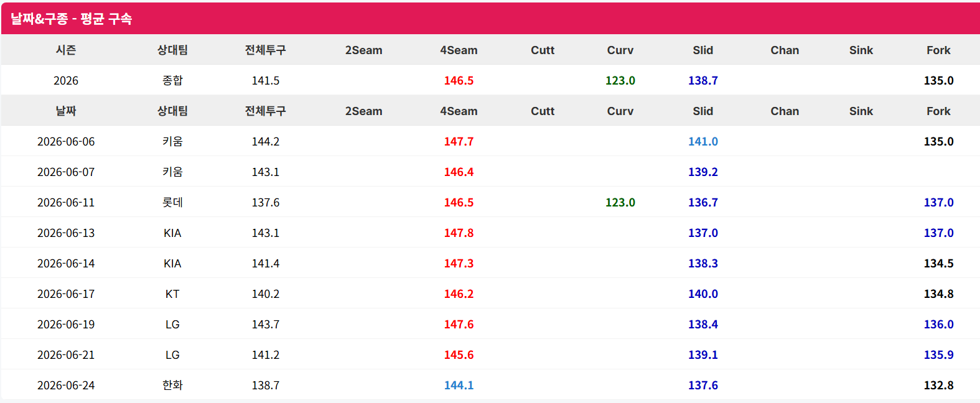
Task: Click the 4Seam value 147.8
Action: pos(459,233)
